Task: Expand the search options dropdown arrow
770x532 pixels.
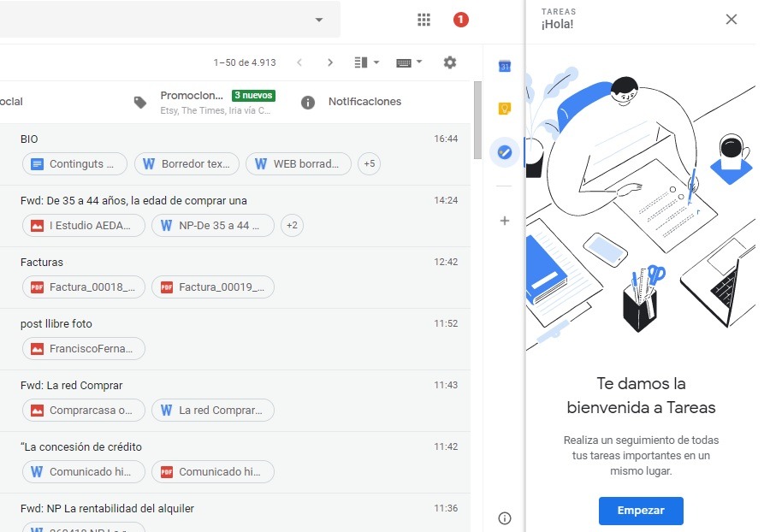Action: [319, 20]
